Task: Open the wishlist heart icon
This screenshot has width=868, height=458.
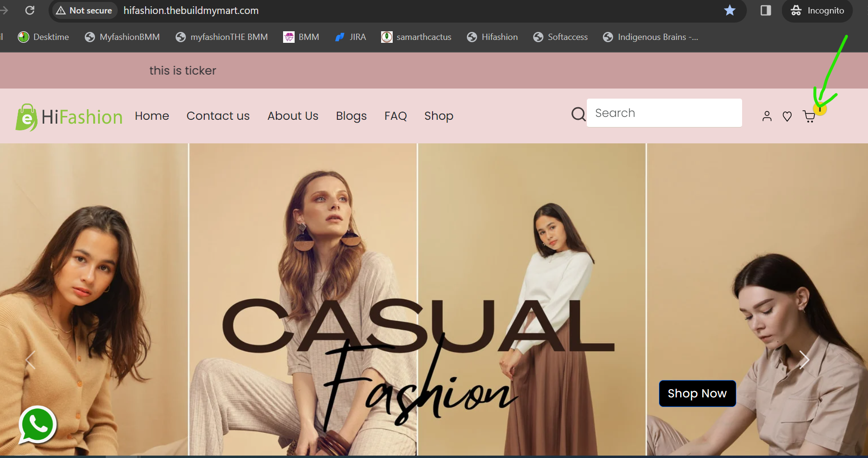Action: (787, 116)
